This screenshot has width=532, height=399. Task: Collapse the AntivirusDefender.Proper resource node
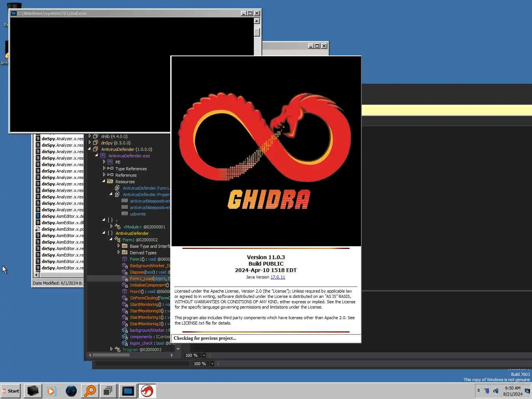[x=111, y=194]
